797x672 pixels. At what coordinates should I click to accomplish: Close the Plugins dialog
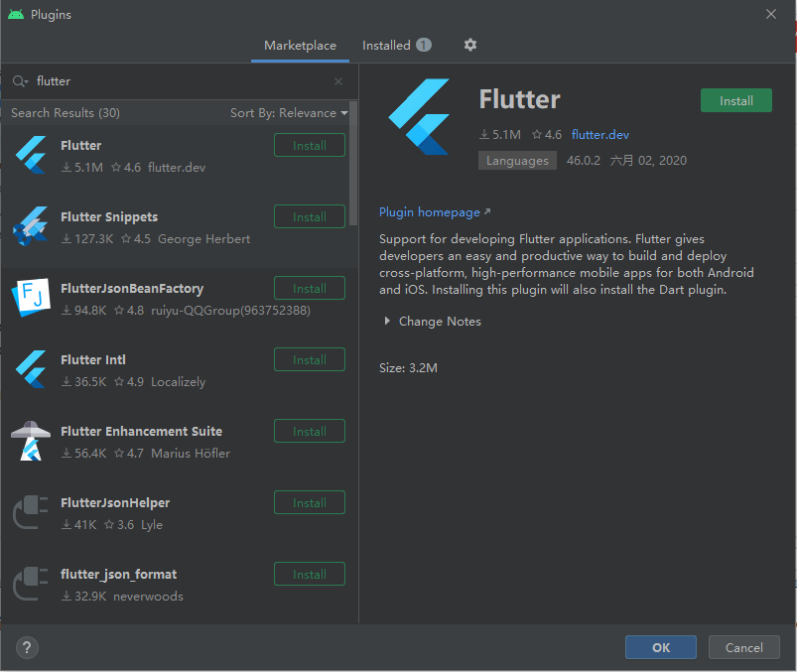[x=771, y=14]
